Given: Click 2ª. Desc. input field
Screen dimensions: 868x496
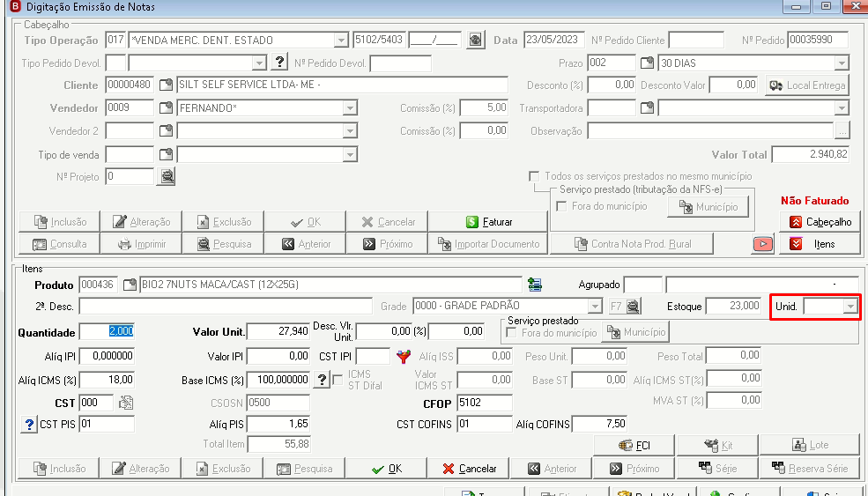Looking at the screenshot, I should 226,306.
